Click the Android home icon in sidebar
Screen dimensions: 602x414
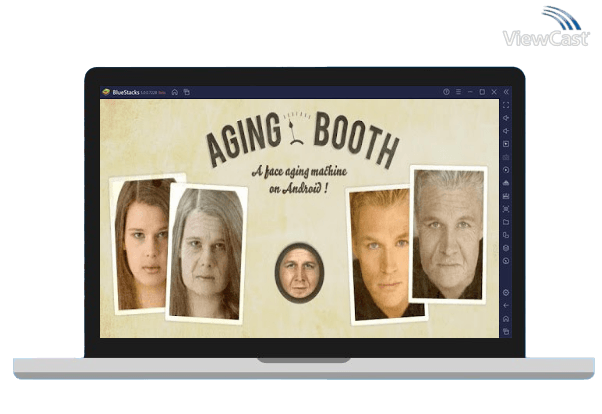point(506,319)
